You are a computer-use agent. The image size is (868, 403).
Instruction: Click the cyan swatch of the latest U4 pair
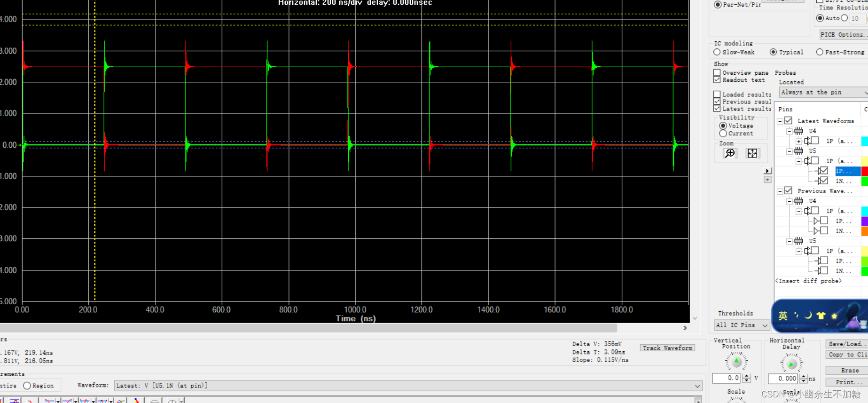point(865,141)
